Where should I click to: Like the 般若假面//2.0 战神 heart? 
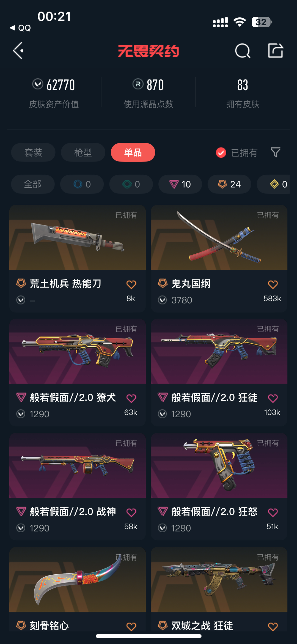point(131,513)
